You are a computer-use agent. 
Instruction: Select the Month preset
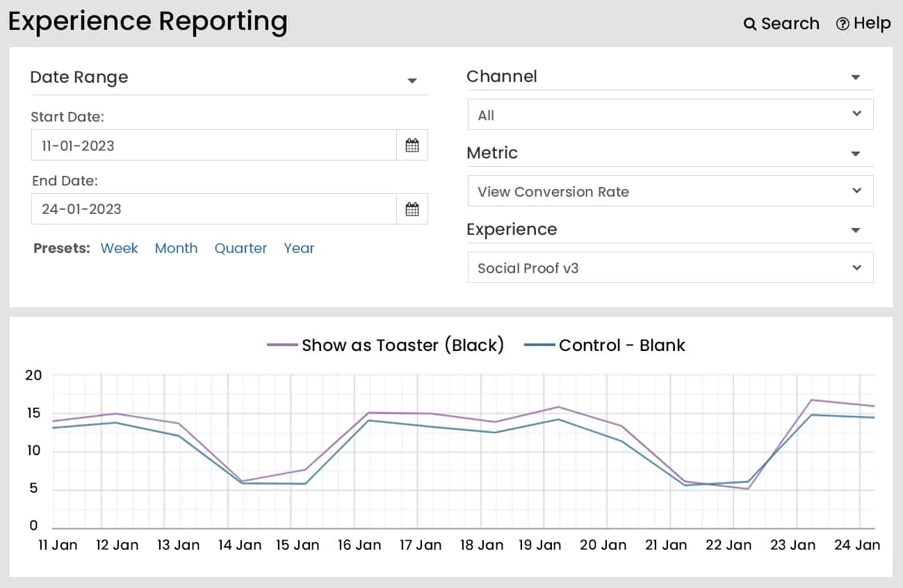(176, 248)
